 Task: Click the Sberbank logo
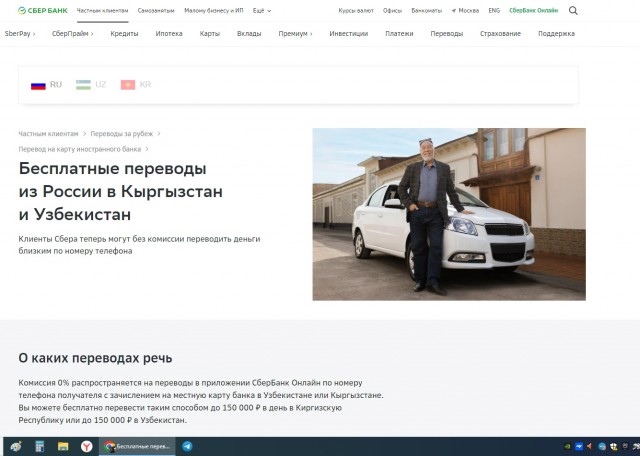coord(43,11)
